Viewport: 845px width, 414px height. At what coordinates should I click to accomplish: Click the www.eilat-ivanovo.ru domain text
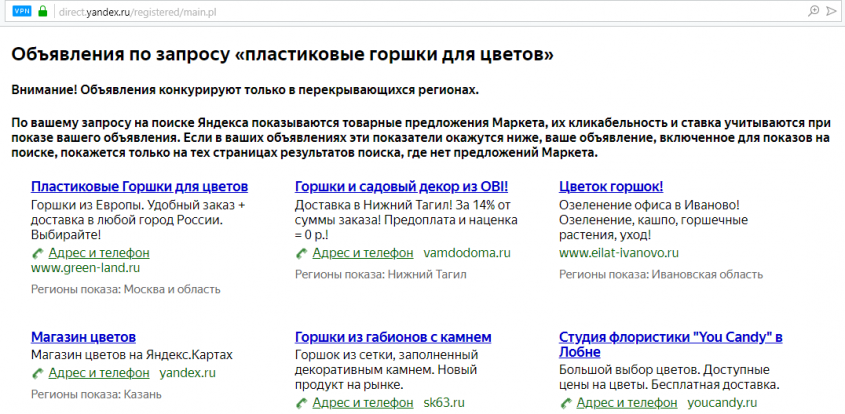[x=619, y=253]
